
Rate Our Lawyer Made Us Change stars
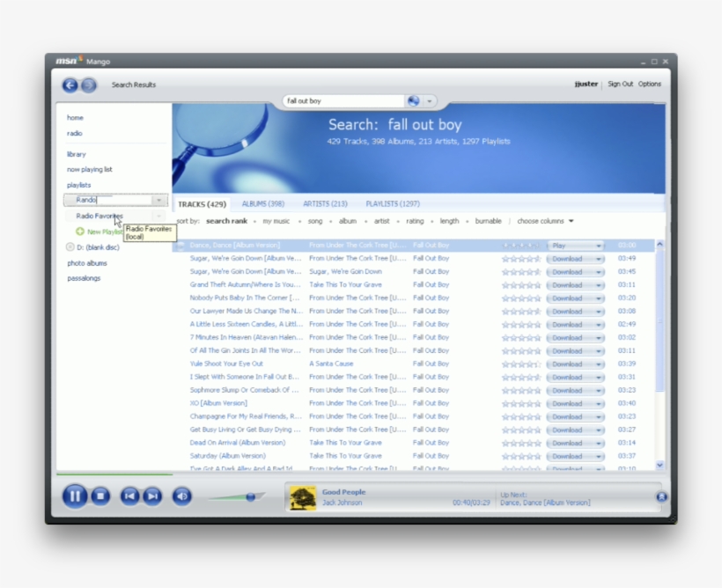pyautogui.click(x=521, y=312)
